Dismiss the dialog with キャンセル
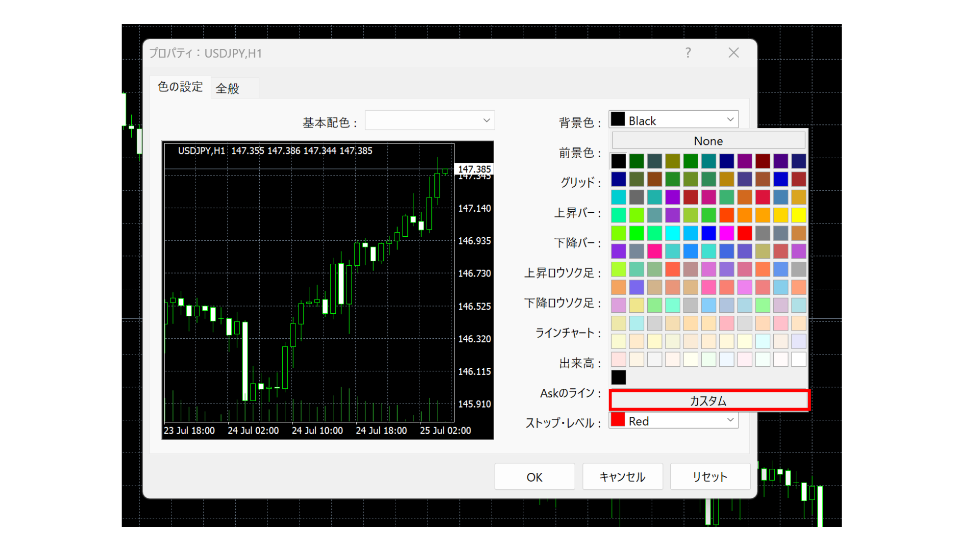This screenshot has width=980, height=551. click(622, 477)
